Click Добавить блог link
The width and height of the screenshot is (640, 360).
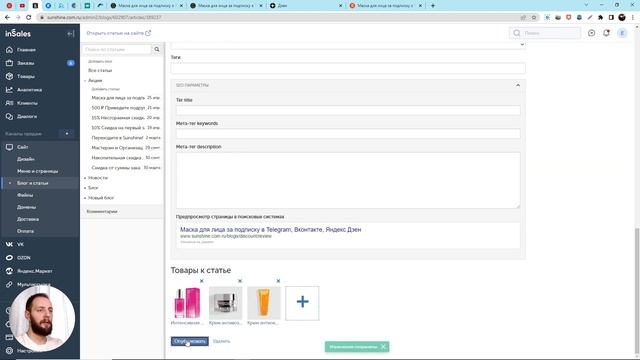tap(100, 61)
